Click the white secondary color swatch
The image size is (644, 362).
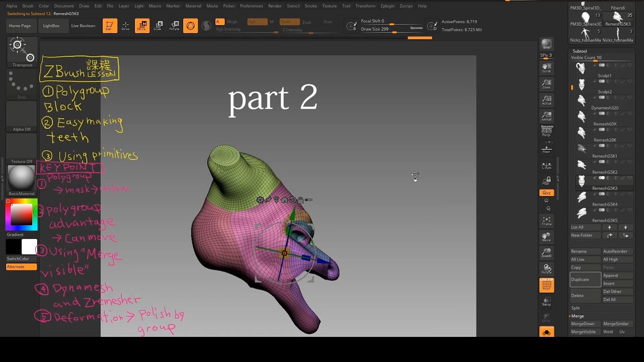(29, 246)
